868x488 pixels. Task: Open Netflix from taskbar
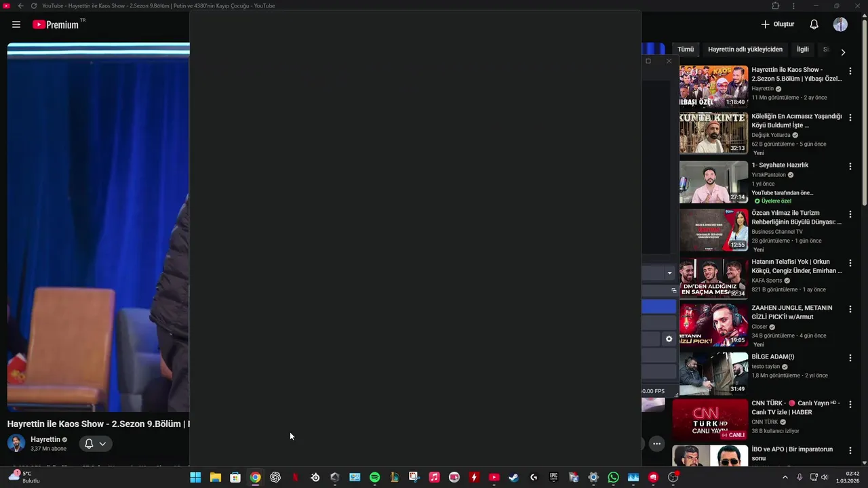(295, 477)
